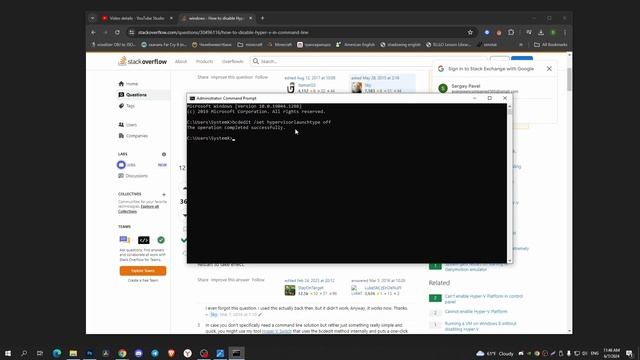Image resolution: width=640 pixels, height=360 pixels.
Task: Click Related question about Hyper-V Platform control panel
Action: pos(484,299)
